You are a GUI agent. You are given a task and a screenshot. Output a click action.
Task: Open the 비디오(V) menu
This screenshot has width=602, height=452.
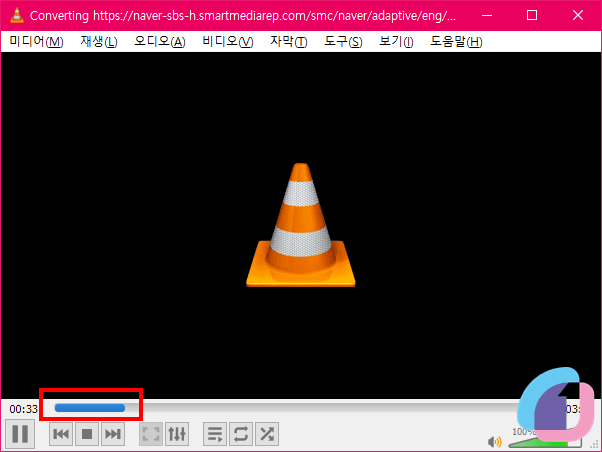pyautogui.click(x=228, y=41)
